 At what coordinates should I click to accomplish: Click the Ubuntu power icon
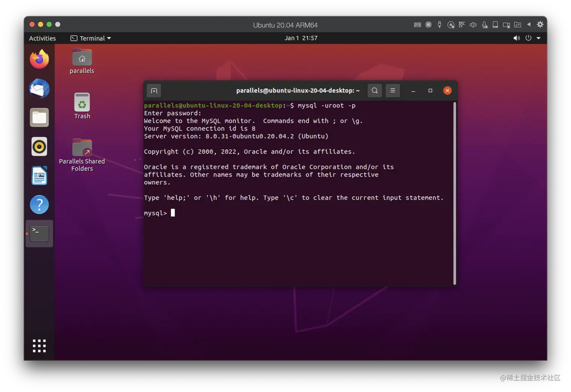pyautogui.click(x=528, y=38)
